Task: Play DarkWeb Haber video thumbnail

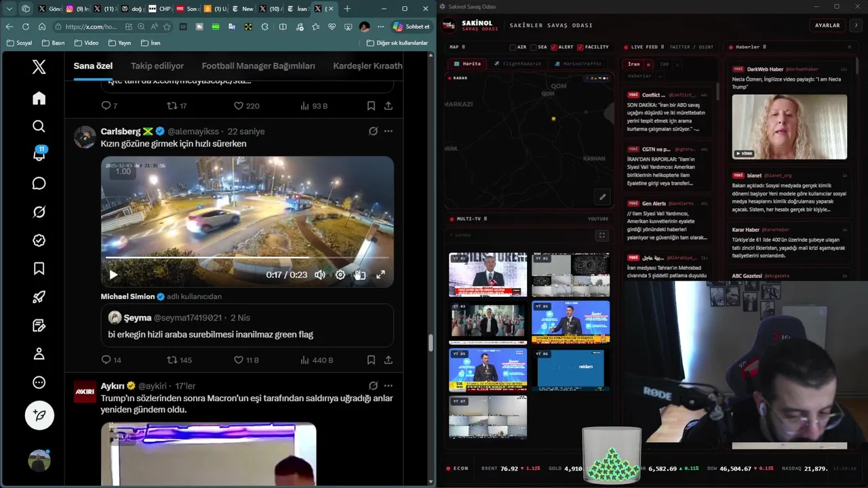Action: (789, 127)
